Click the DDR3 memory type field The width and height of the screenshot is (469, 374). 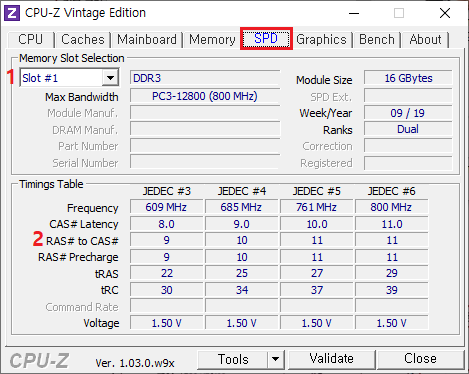(205, 78)
